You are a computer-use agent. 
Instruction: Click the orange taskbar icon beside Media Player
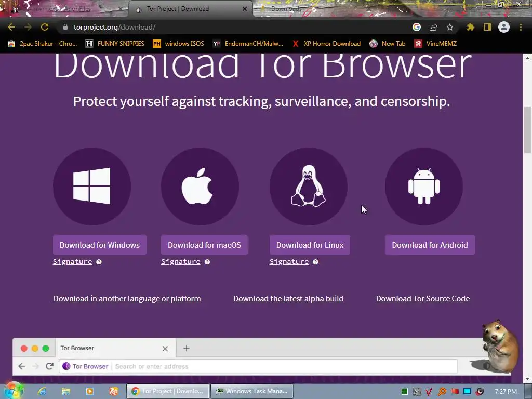(x=113, y=391)
